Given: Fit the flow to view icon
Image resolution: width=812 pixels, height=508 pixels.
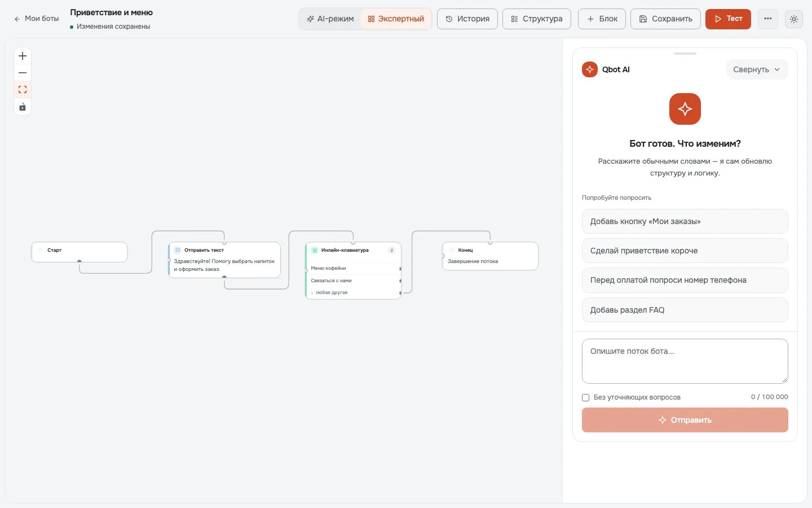Looking at the screenshot, I should [23, 90].
